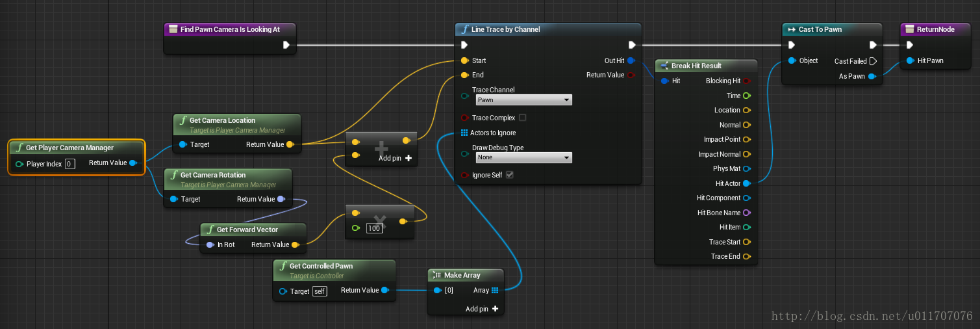This screenshot has height=329, width=980.
Task: Click the Get Forward Vector In Rot pin
Action: (210, 244)
